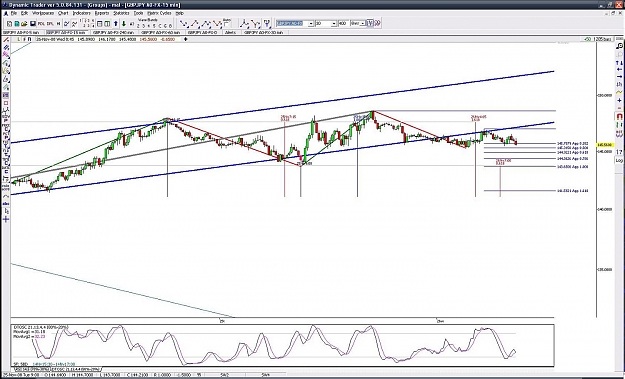Select the second red-blue swing pattern tool
The width and height of the screenshot is (625, 379).
195,24
